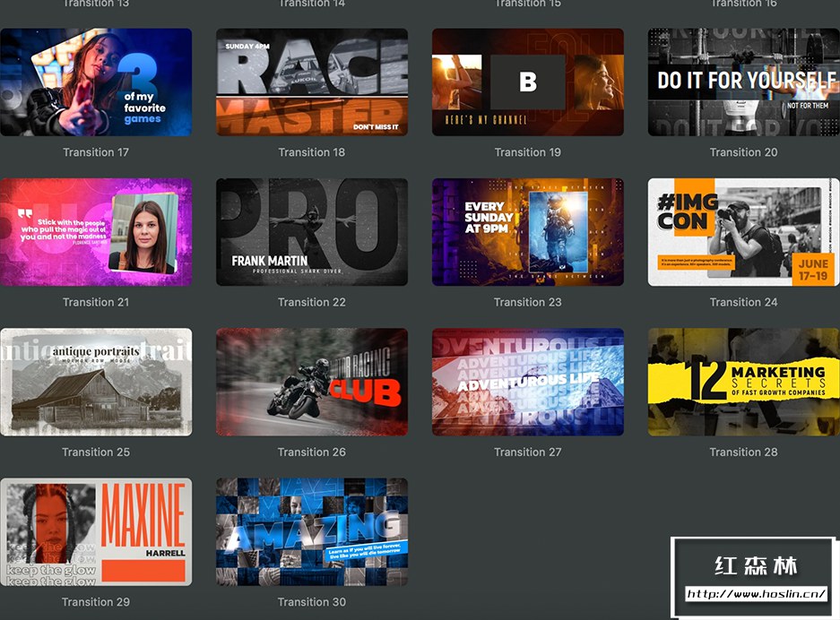Image resolution: width=840 pixels, height=620 pixels.
Task: Click the 'Transition 19' label
Action: (x=528, y=152)
